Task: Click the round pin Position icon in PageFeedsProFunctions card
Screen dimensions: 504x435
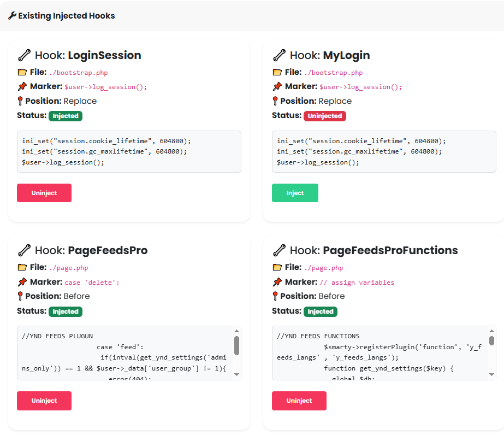Action: (275, 296)
